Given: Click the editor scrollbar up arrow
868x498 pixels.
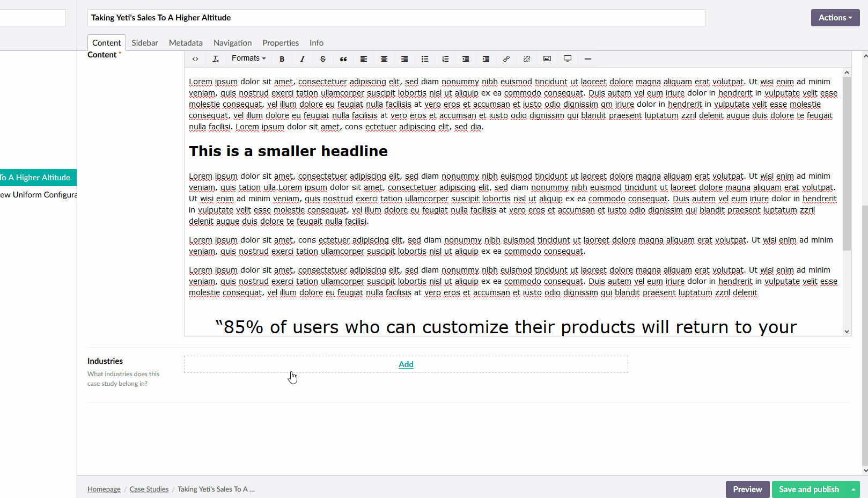Looking at the screenshot, I should [847, 72].
